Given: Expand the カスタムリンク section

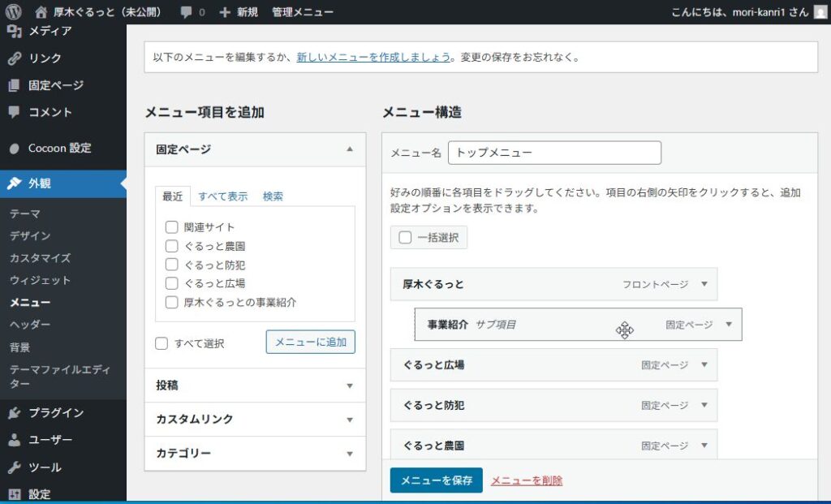Looking at the screenshot, I should [x=255, y=420].
